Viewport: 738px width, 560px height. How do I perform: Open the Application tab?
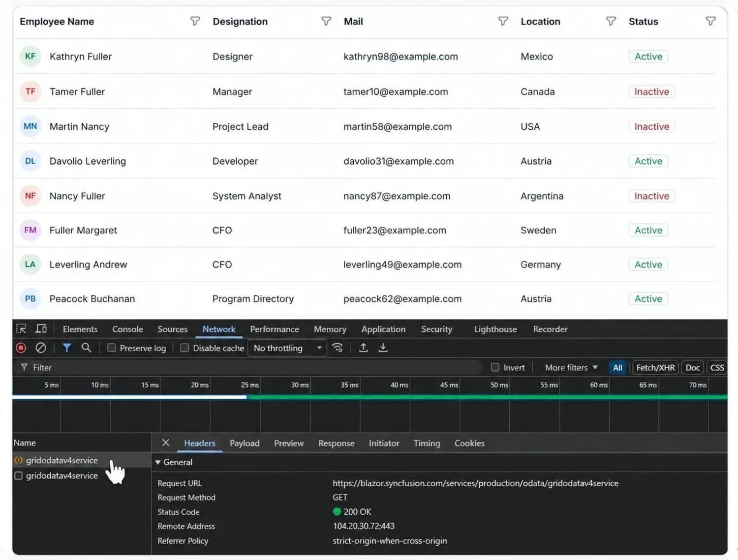[383, 329]
